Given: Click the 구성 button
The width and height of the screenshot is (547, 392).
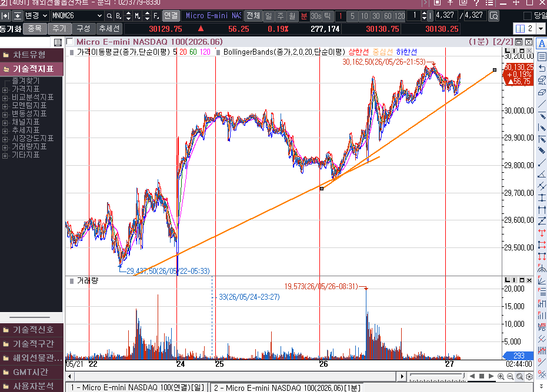Looking at the screenshot, I should (84, 29).
